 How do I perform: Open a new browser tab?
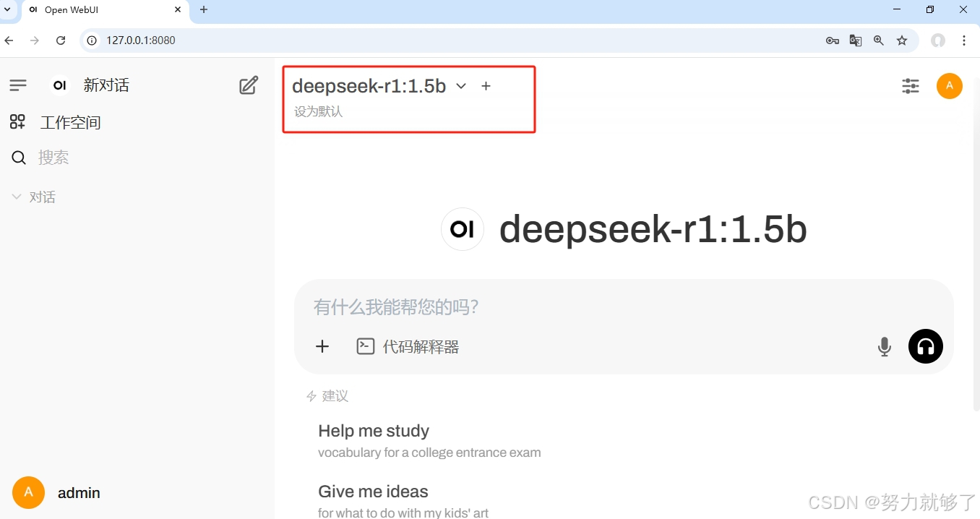[204, 9]
